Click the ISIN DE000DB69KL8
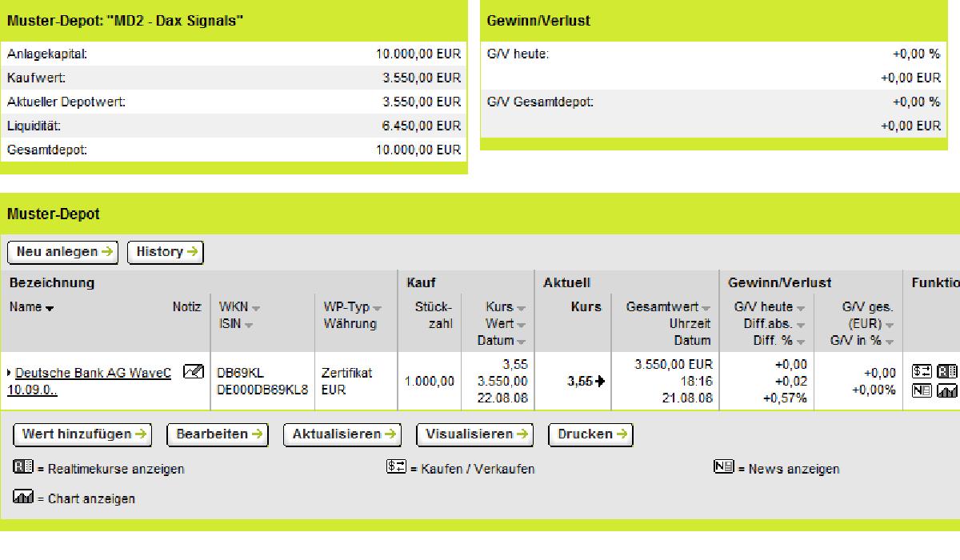This screenshot has width=960, height=560. [262, 390]
